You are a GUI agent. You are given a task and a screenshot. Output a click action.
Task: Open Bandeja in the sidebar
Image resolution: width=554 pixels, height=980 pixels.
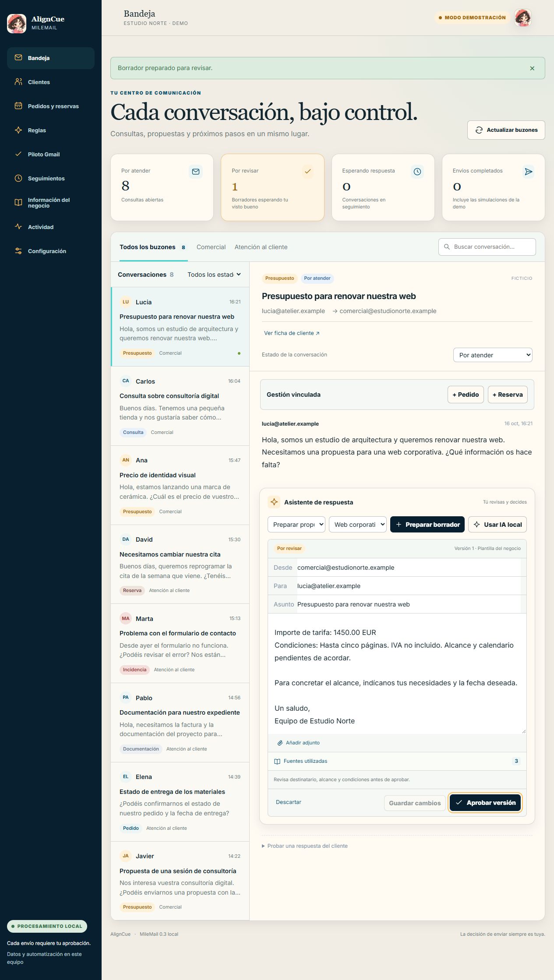click(x=51, y=58)
